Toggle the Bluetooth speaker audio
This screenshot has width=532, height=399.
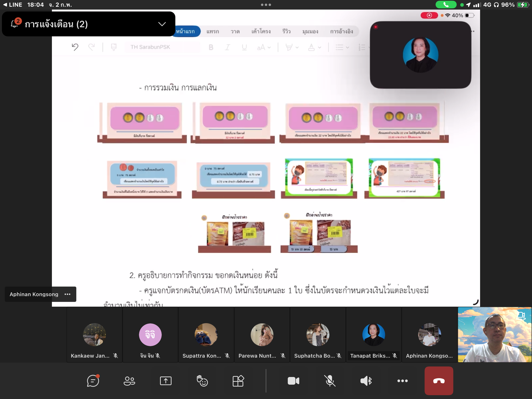(366, 381)
